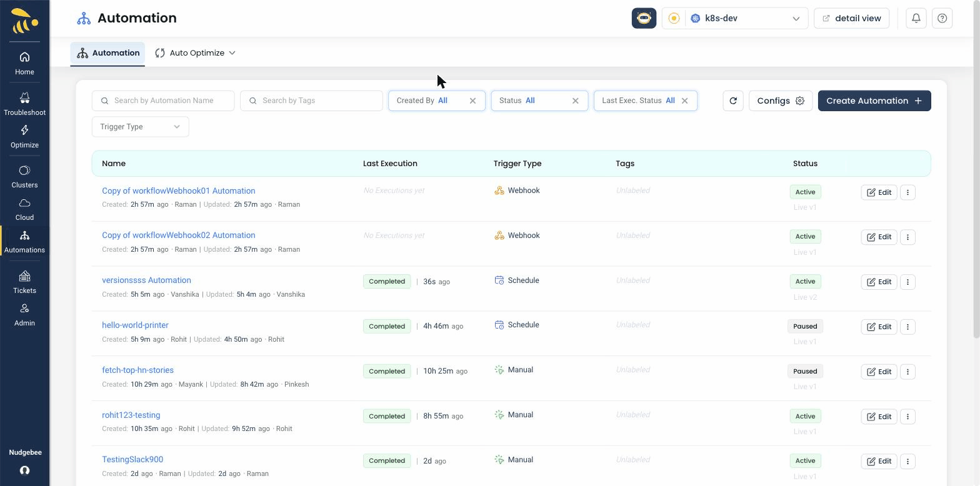980x486 pixels.
Task: Open more options for hello-world-printer
Action: tap(907, 327)
